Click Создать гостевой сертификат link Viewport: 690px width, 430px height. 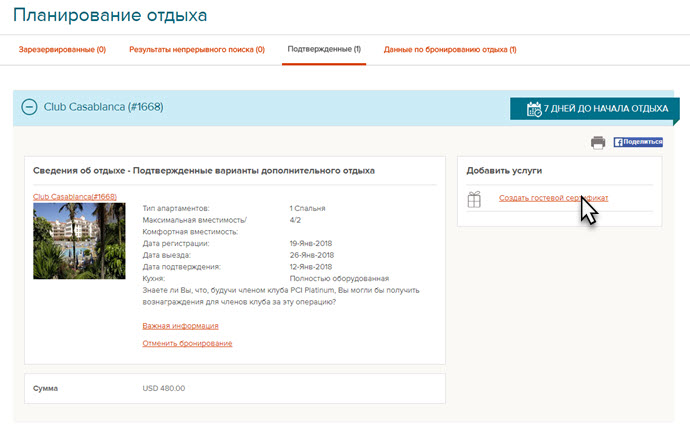tap(553, 198)
